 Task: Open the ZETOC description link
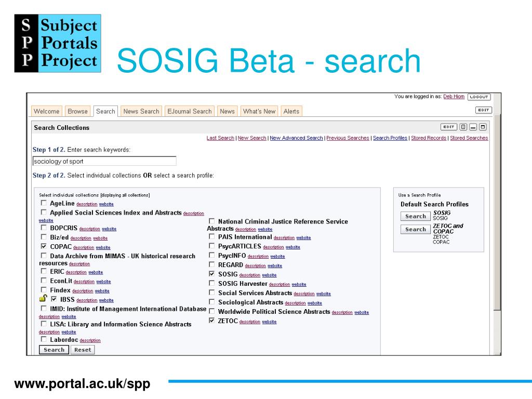(249, 322)
